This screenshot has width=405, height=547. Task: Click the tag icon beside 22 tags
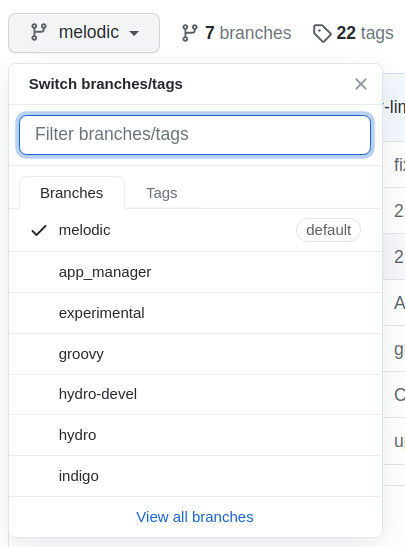[x=322, y=33]
